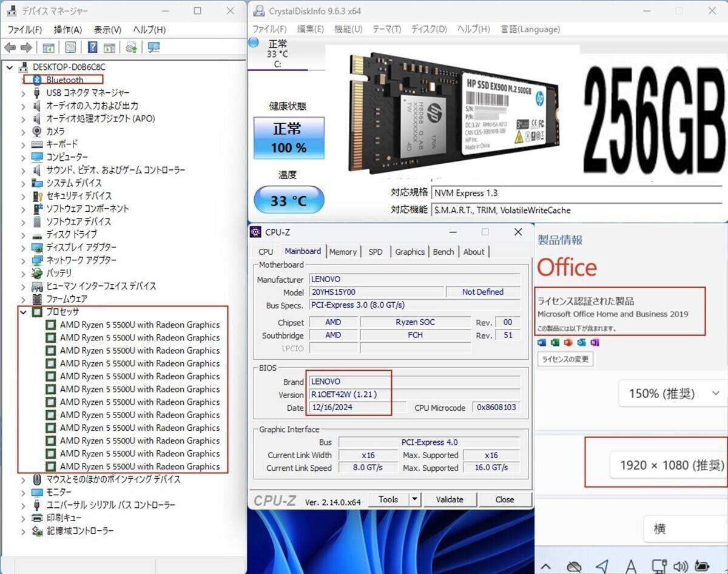Select first AMD Ryzen 5 5500U processor entry
The width and height of the screenshot is (728, 574).
[x=140, y=325]
